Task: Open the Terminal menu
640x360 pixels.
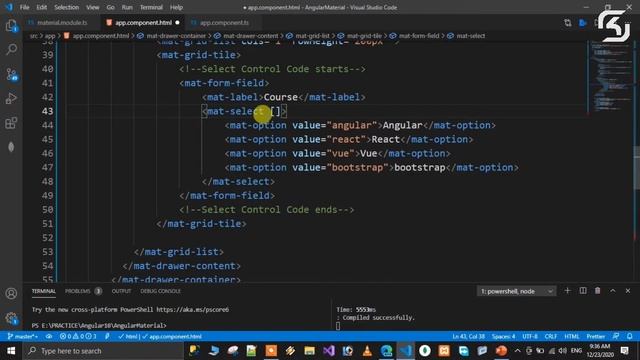Action: point(151,7)
